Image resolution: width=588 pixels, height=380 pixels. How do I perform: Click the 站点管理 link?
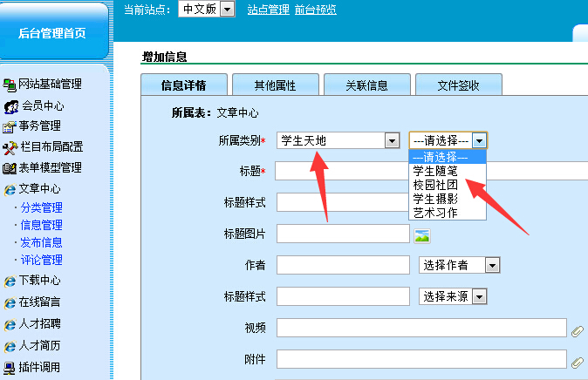[x=268, y=10]
